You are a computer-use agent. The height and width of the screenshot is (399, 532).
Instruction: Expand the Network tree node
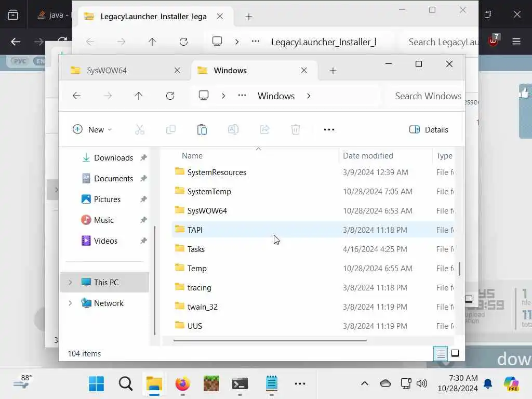70,303
